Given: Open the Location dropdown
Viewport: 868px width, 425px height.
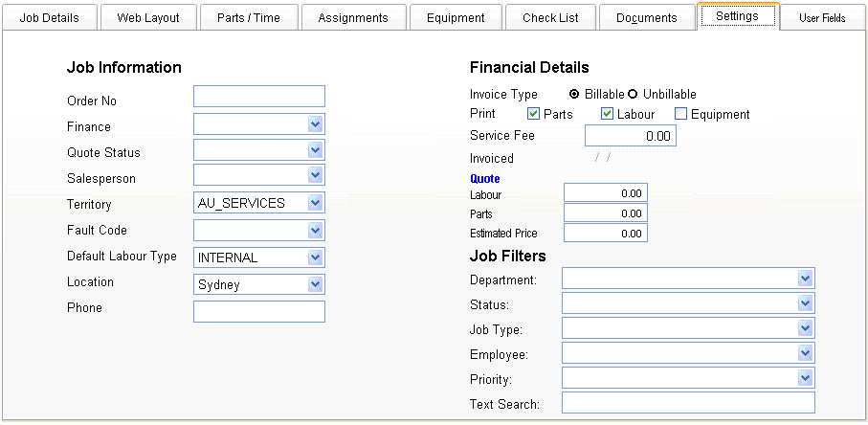Looking at the screenshot, I should pos(315,284).
